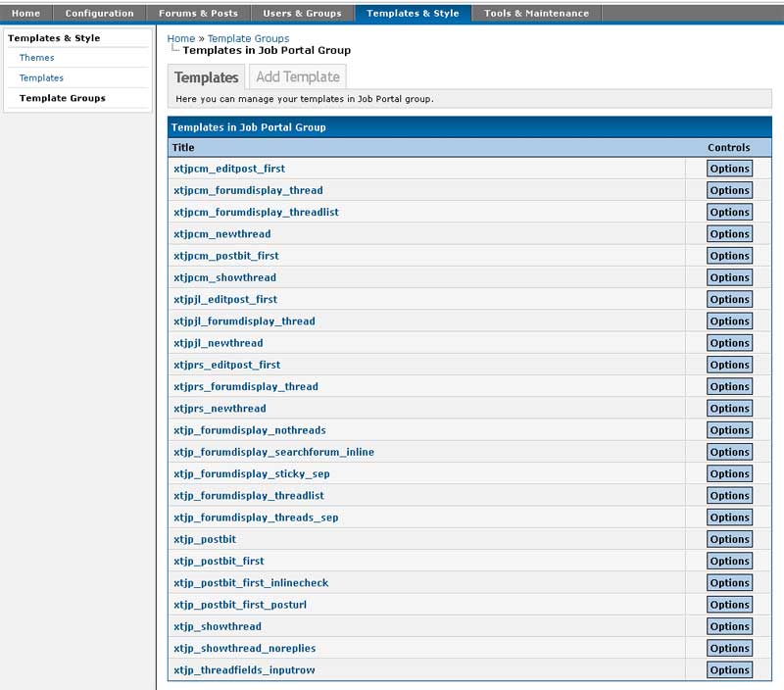Open the xtjpjl_forumdisplay_thread template
Viewport: 784px width, 690px height.
tap(244, 321)
